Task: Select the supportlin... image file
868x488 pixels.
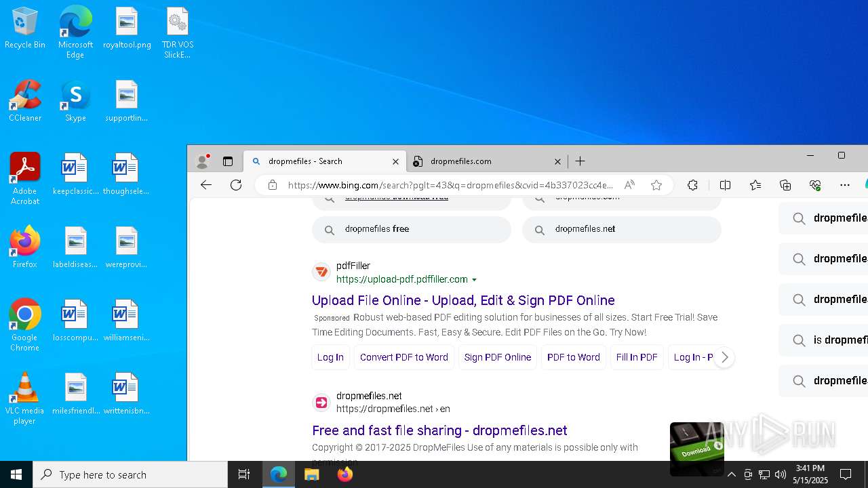Action: 127,102
